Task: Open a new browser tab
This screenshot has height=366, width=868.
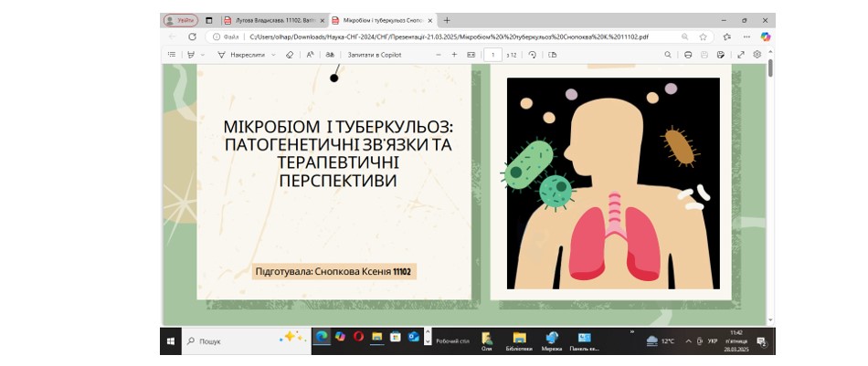Action: click(x=447, y=20)
